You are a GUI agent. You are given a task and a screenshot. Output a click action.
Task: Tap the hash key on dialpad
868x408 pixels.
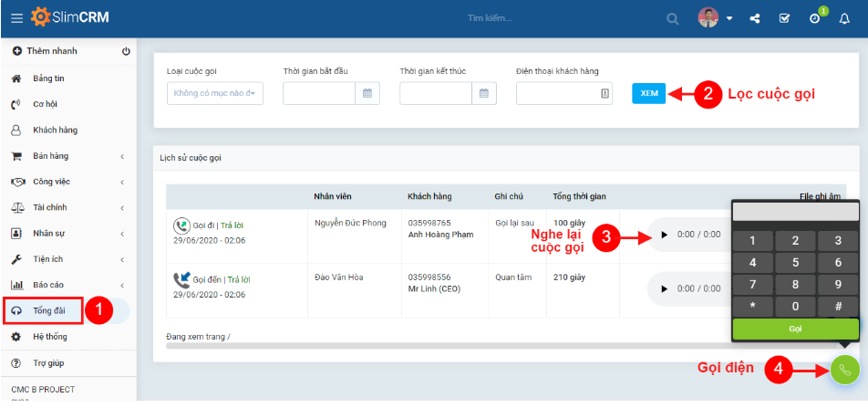838,307
